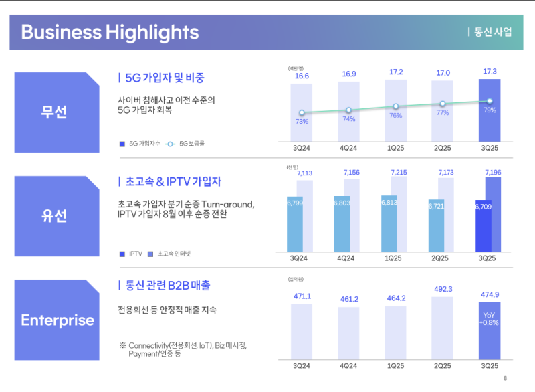Click the 79% data point for 3Q25

click(x=490, y=101)
